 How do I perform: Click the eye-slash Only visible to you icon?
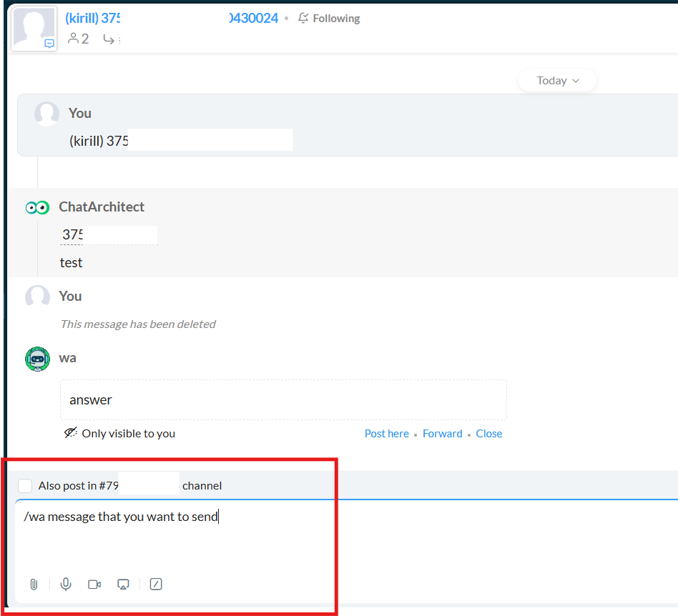70,433
